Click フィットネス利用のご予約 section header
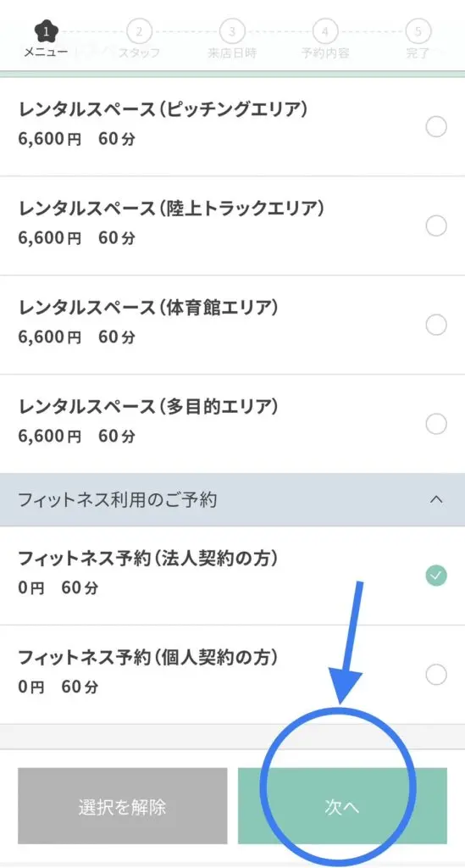The width and height of the screenshot is (465, 868). coord(232,499)
